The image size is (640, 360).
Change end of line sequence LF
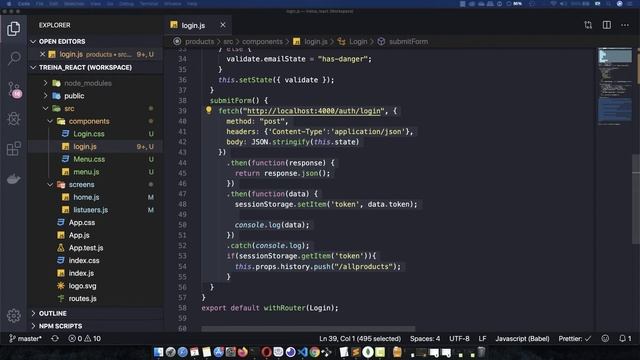(x=482, y=338)
